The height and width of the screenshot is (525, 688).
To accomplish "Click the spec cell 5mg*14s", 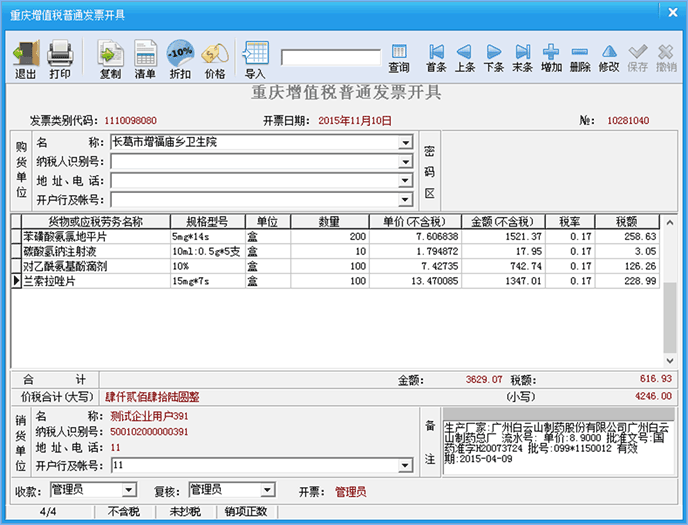I will (208, 237).
